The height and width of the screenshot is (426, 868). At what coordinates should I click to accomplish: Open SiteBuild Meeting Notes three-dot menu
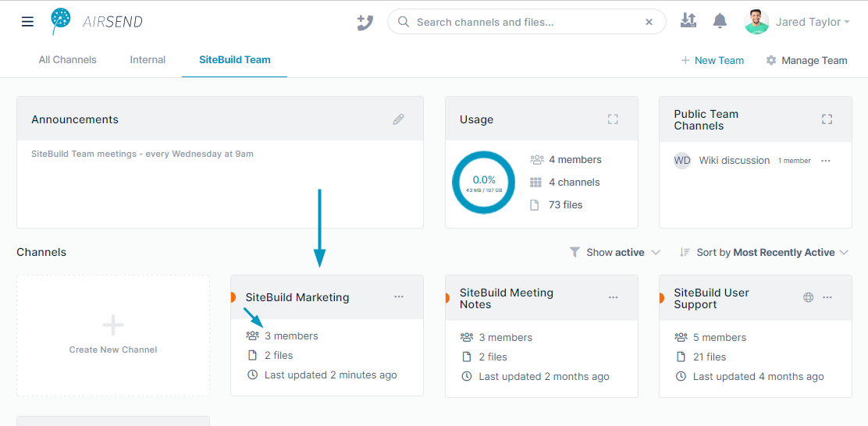[x=613, y=297]
